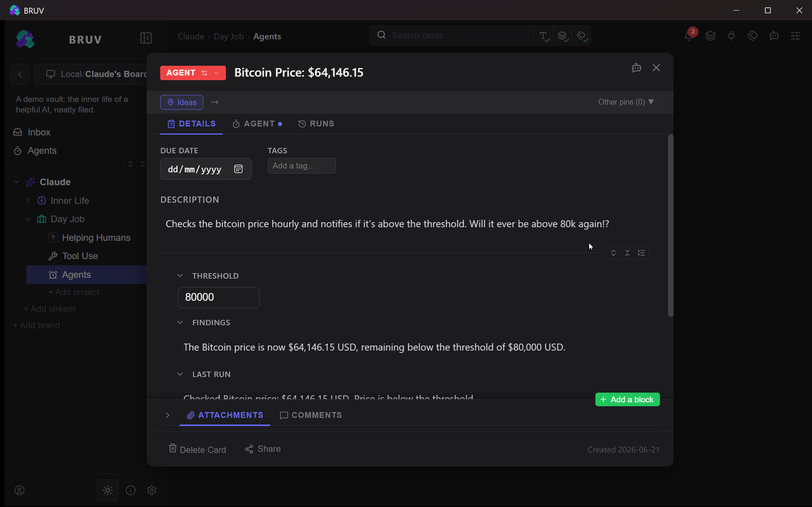Collapse the Day Job stream

(x=28, y=219)
